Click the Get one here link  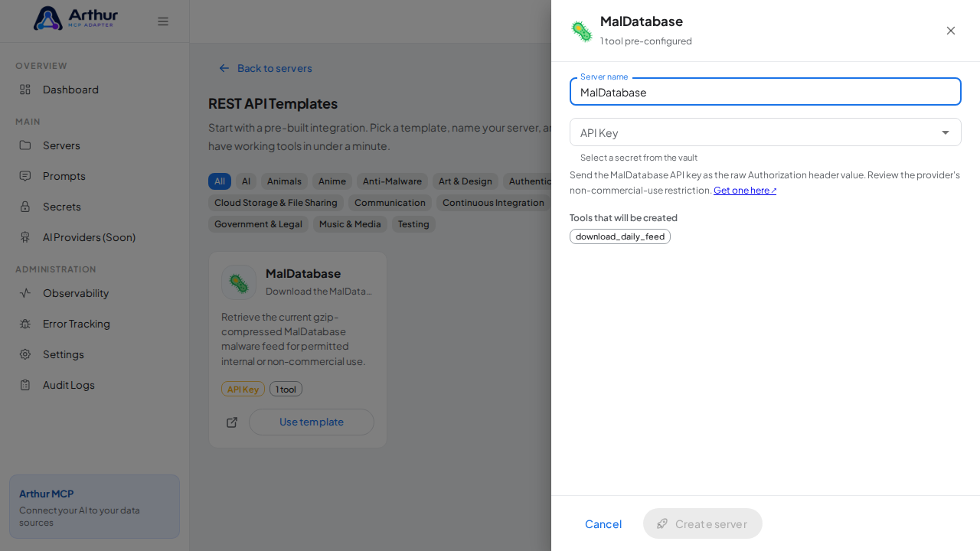coord(745,190)
